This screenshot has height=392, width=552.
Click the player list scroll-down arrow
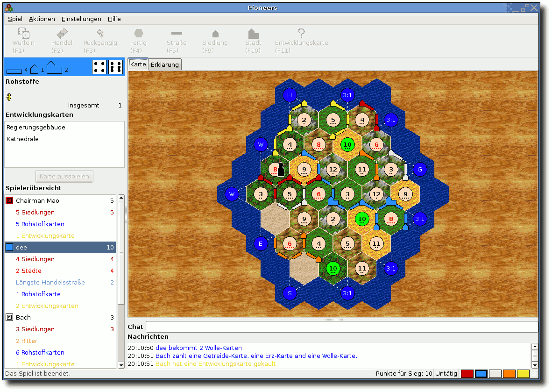pos(121,365)
